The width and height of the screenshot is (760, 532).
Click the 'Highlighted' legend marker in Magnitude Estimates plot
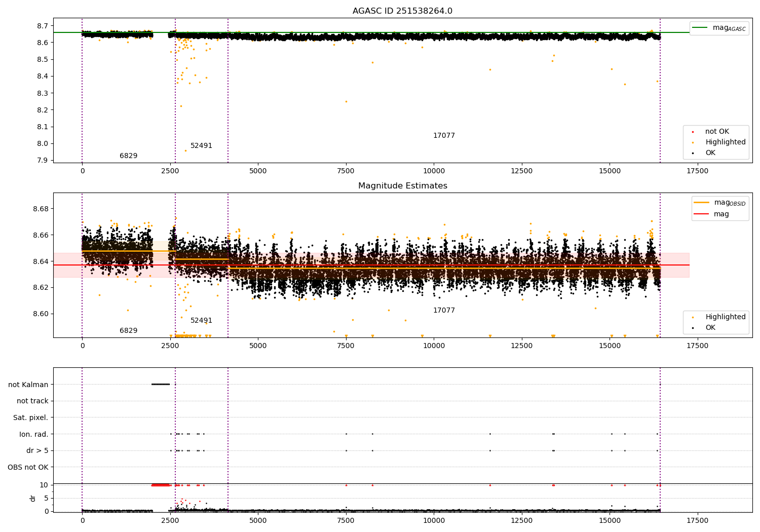[x=693, y=317]
